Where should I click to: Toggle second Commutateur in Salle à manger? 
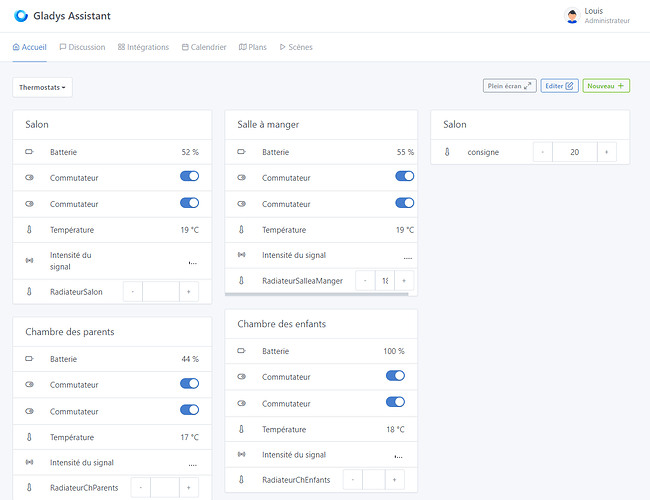point(404,202)
